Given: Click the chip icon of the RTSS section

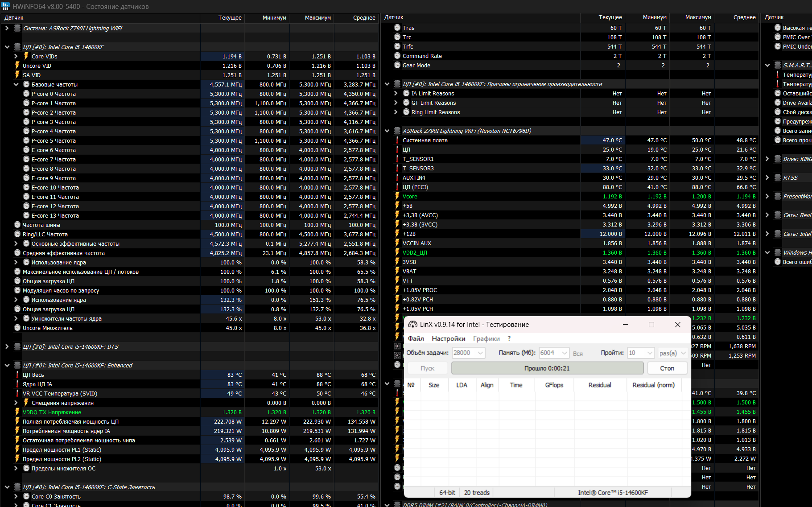Looking at the screenshot, I should (778, 177).
